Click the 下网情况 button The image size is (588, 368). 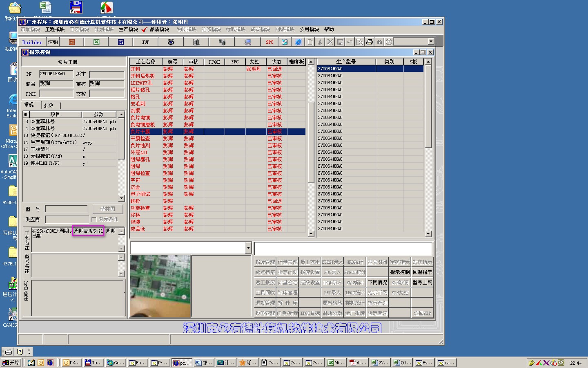click(377, 283)
